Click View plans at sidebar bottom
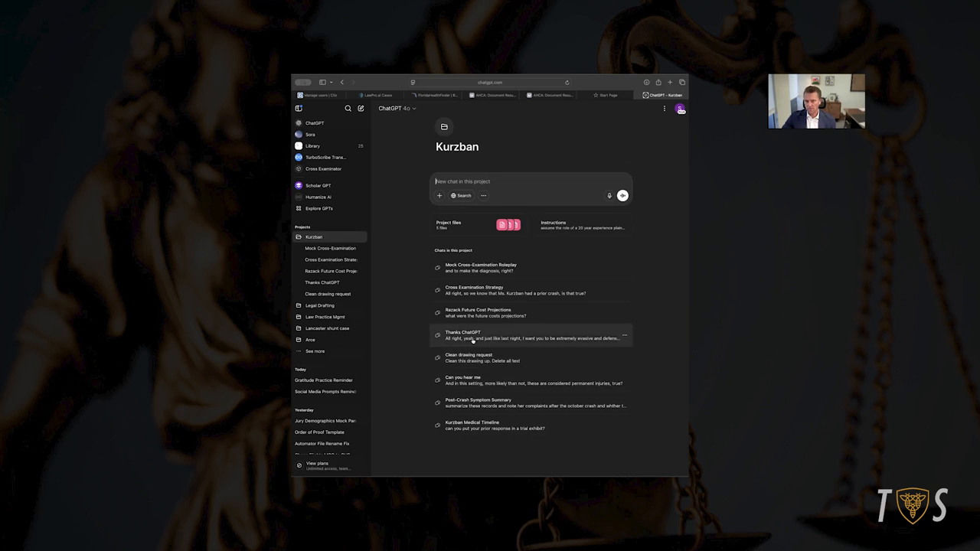Screen dimensions: 980x551 330,465
